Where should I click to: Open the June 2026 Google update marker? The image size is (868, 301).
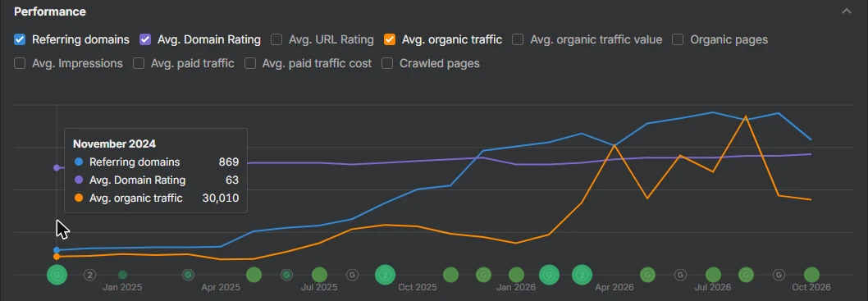click(680, 275)
